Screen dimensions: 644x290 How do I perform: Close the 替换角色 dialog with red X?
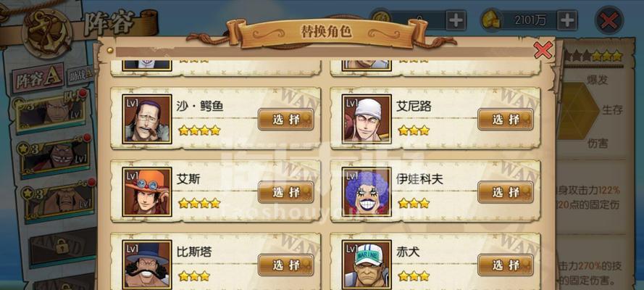tap(543, 51)
